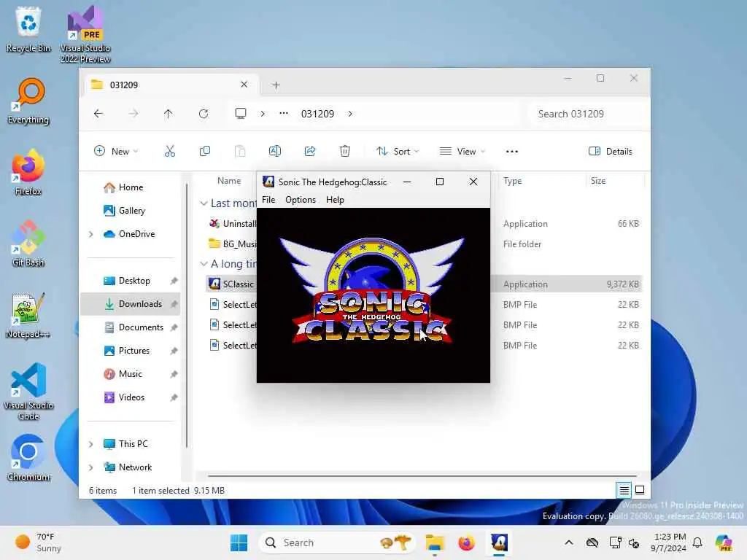Expand the This PC tree node
Screen dimensions: 747x560
coord(90,444)
